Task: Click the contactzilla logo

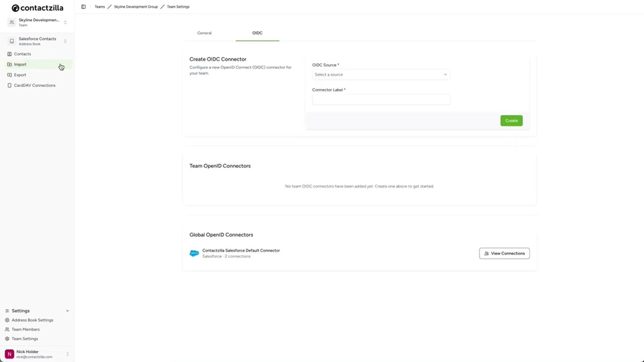Action: pyautogui.click(x=37, y=8)
